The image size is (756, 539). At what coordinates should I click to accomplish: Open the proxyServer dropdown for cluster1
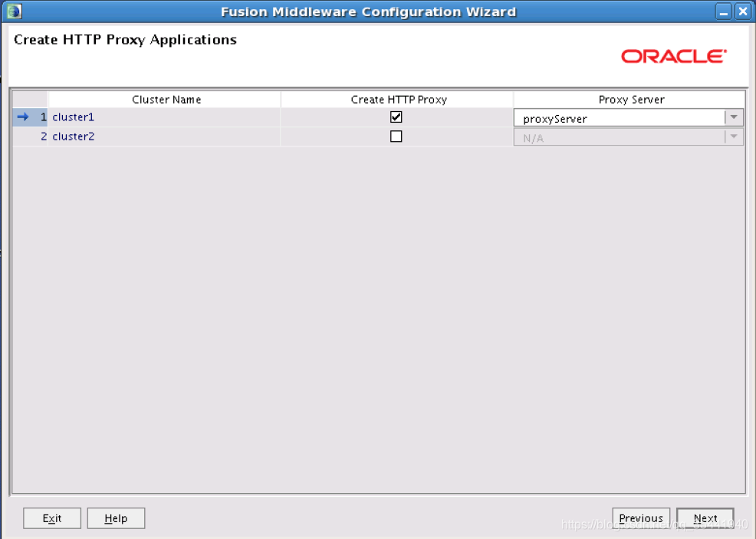[733, 117]
